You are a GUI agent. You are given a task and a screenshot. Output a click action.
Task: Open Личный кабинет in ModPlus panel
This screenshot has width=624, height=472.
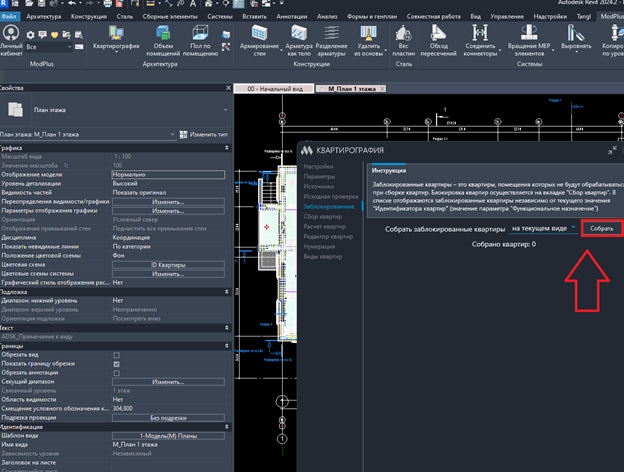tap(11, 41)
